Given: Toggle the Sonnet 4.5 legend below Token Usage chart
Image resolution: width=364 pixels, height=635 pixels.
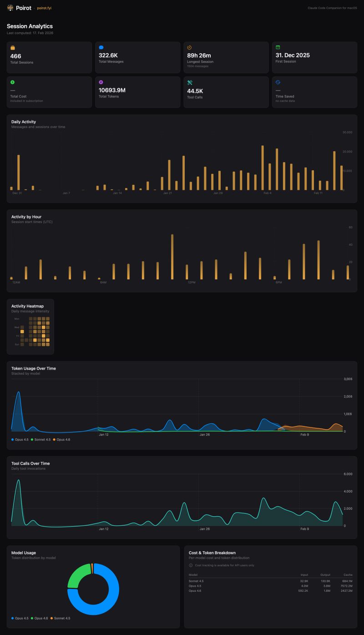Looking at the screenshot, I should click(x=41, y=440).
